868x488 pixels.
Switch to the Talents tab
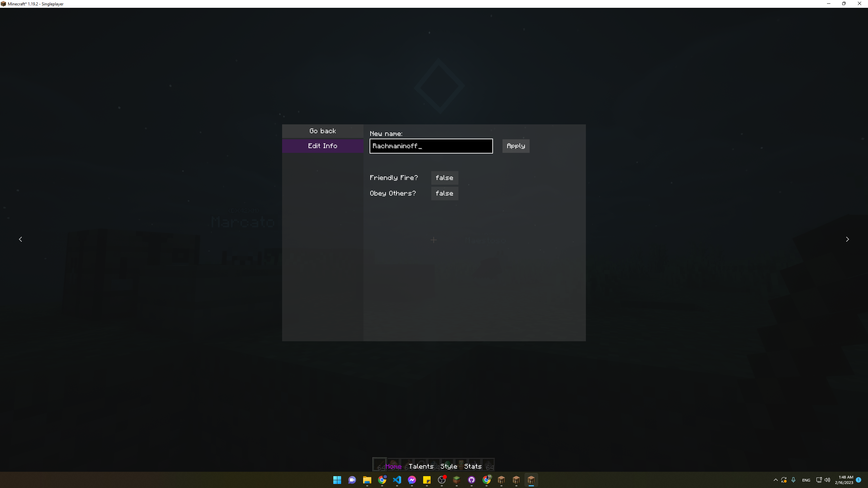pos(421,467)
